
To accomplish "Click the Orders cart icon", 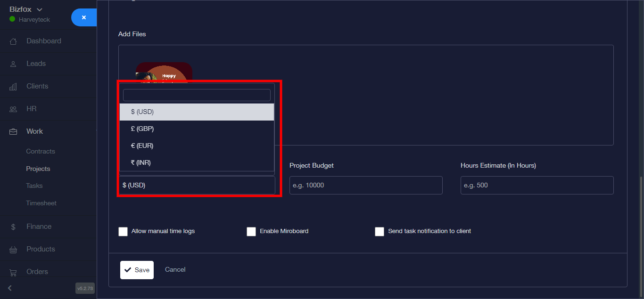I will tap(13, 272).
